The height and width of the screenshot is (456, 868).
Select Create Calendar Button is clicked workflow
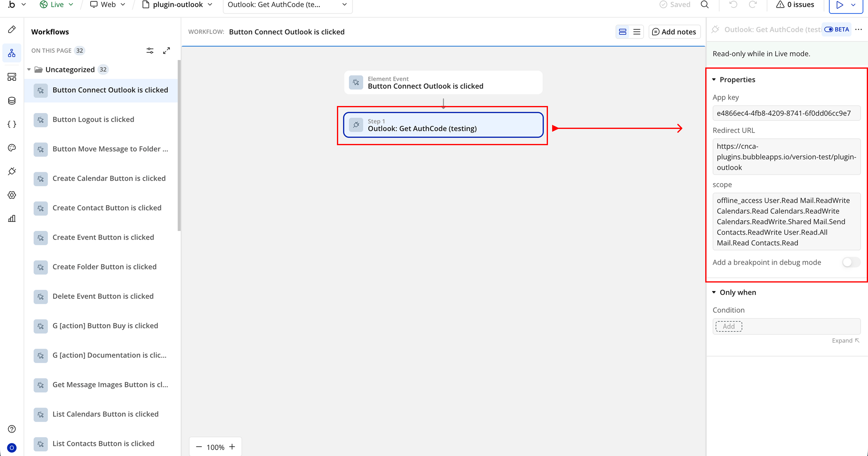click(x=109, y=179)
